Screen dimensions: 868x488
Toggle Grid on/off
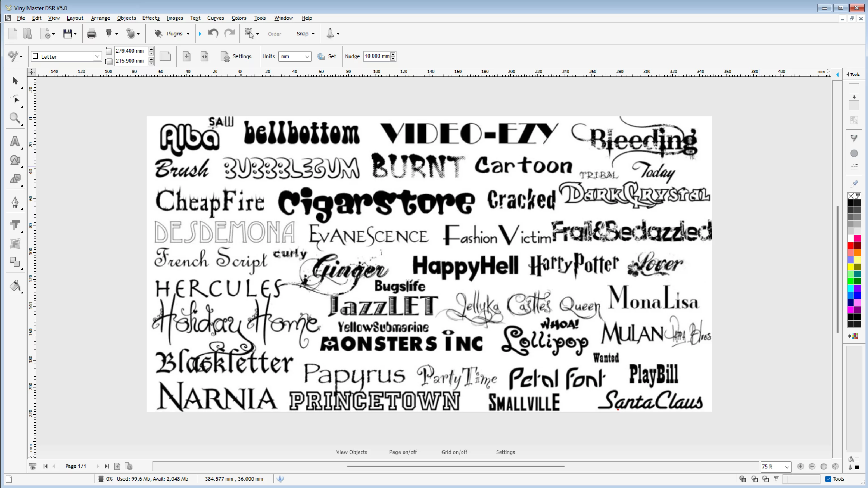click(x=454, y=452)
